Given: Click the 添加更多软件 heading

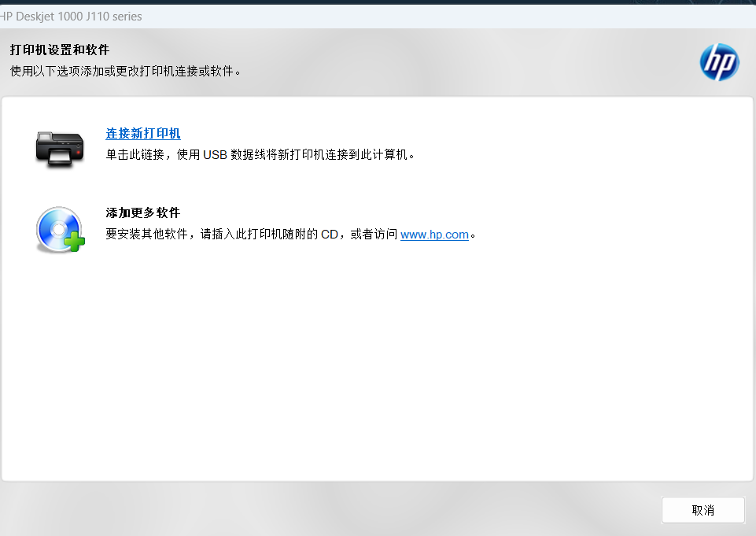Looking at the screenshot, I should [142, 213].
